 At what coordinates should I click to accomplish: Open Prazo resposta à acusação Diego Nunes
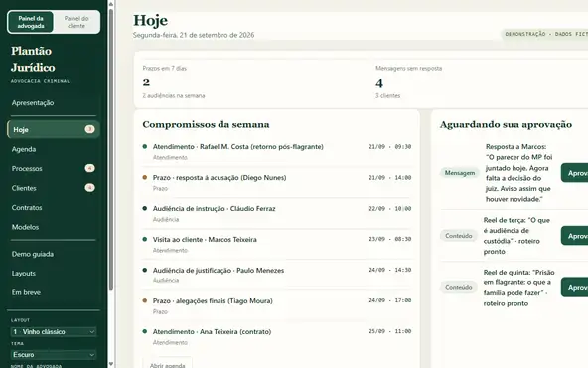tap(277, 182)
